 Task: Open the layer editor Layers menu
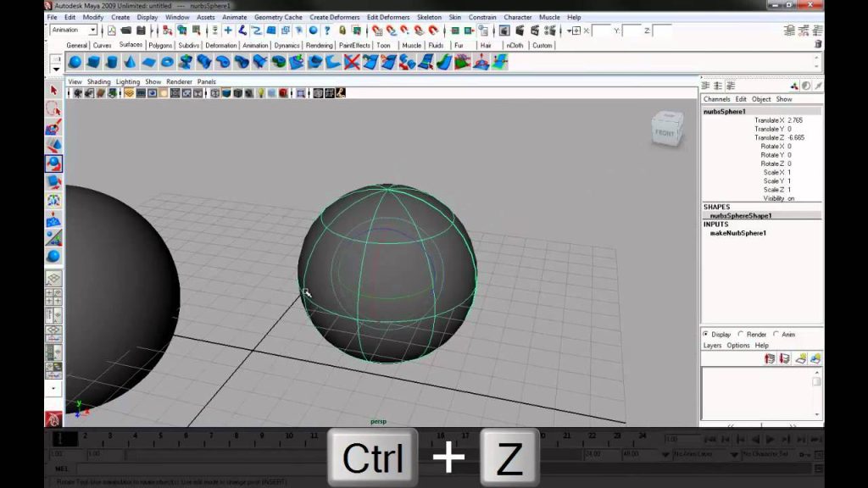pyautogui.click(x=712, y=346)
